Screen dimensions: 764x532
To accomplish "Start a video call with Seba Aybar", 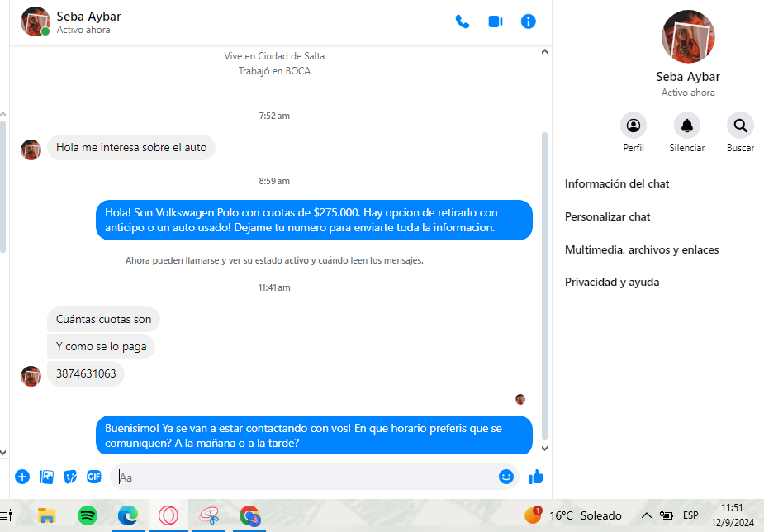I will pos(495,21).
